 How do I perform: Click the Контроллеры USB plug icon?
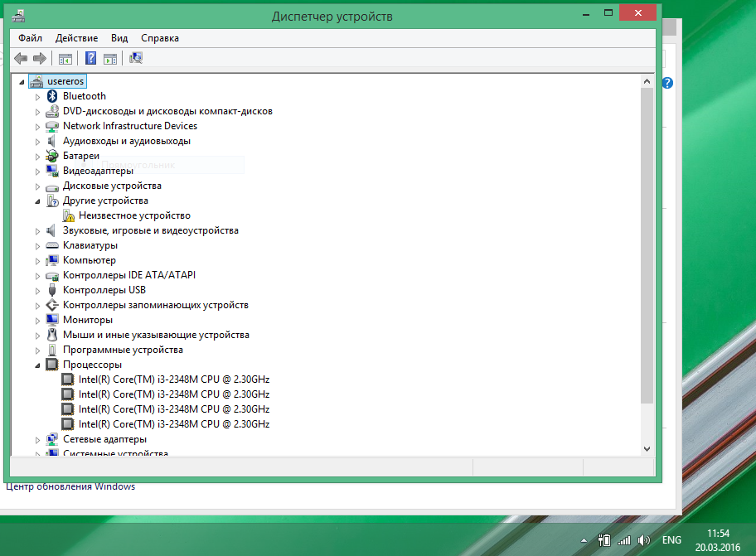click(x=52, y=290)
